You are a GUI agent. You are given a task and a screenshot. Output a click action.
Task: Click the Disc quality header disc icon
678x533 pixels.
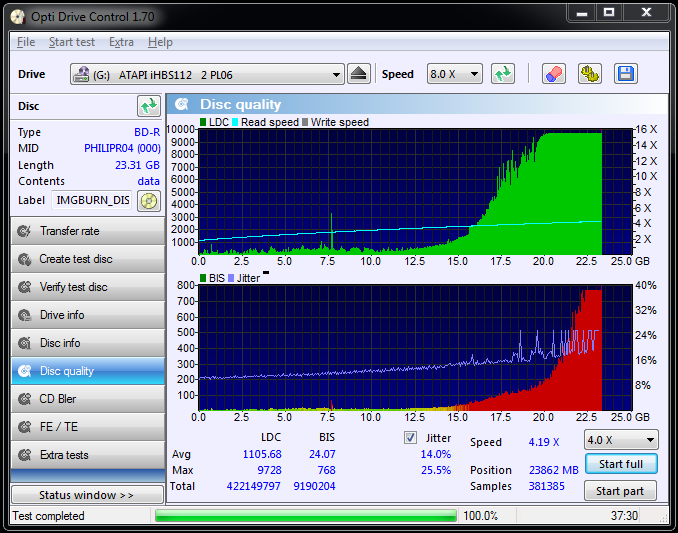(x=182, y=104)
